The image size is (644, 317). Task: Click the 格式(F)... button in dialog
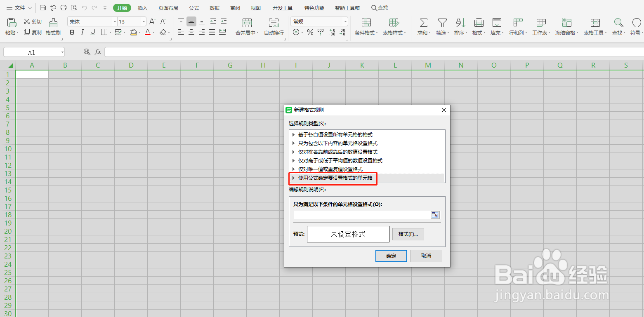coord(408,234)
